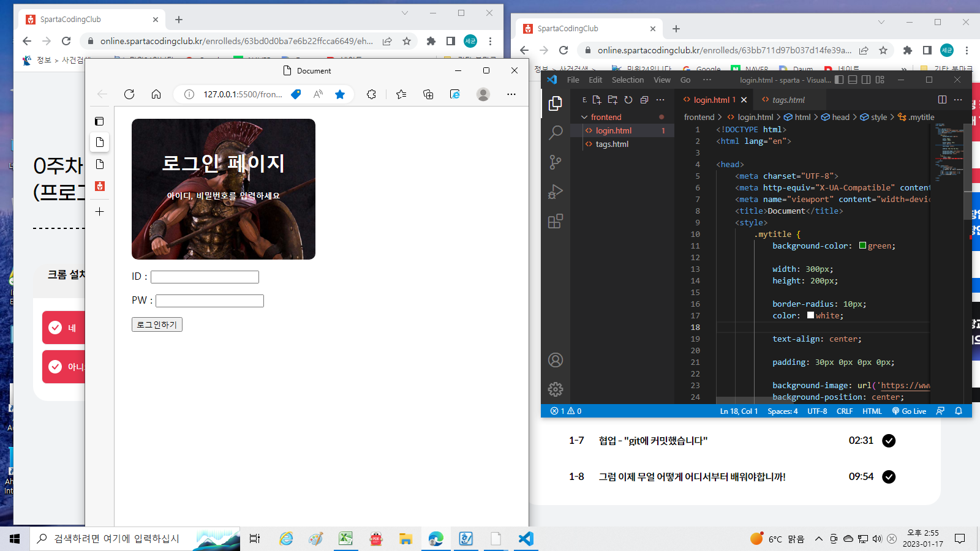This screenshot has height=551, width=980.
Task: Open the Explorer view in VS Code activity bar
Action: 556,103
